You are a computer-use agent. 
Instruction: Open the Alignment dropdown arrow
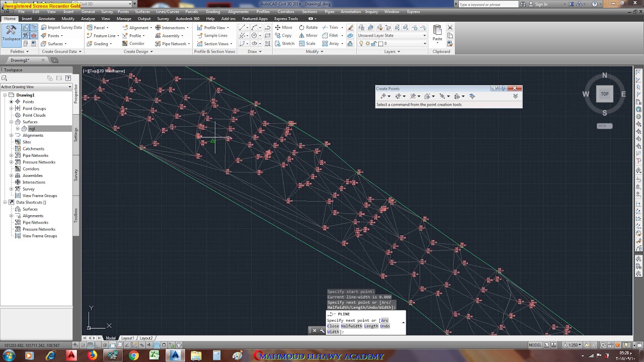click(152, 28)
